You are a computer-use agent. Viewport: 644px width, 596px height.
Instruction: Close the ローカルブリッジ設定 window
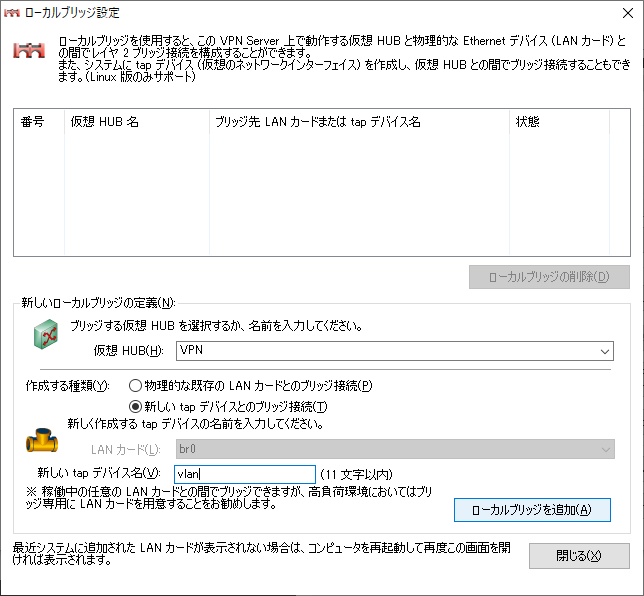coord(628,13)
